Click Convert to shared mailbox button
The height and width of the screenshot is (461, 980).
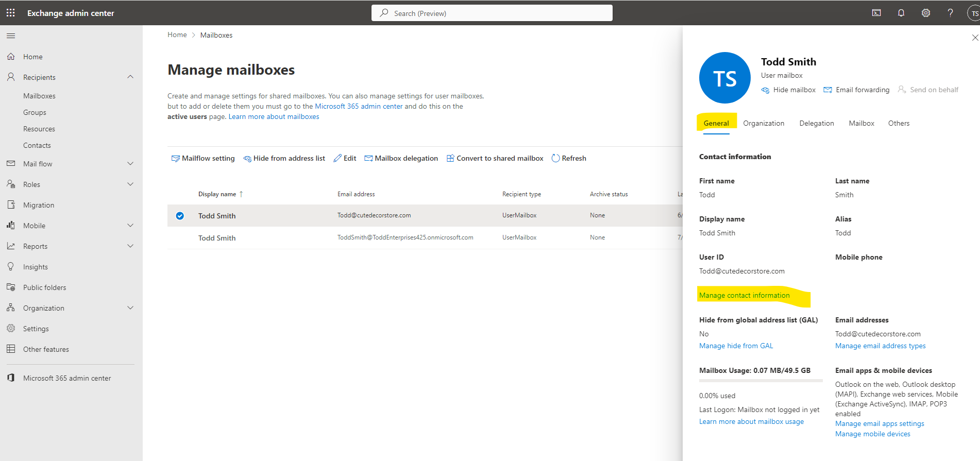point(495,158)
